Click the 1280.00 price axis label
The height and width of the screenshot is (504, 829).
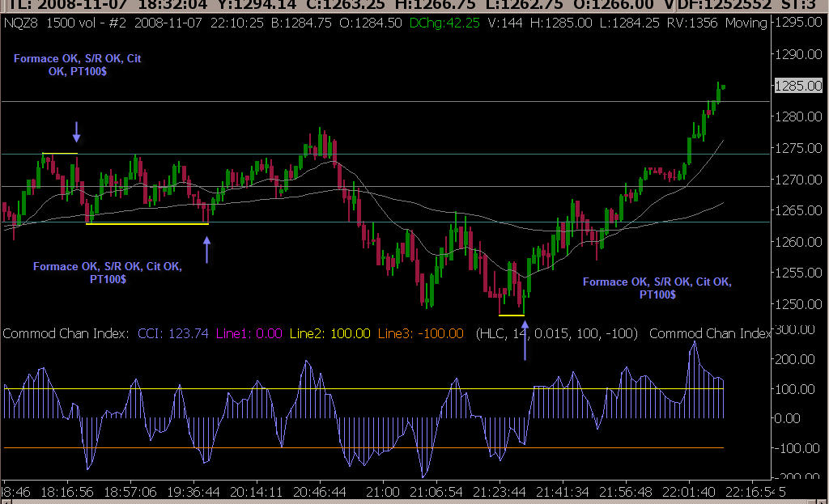(x=798, y=116)
